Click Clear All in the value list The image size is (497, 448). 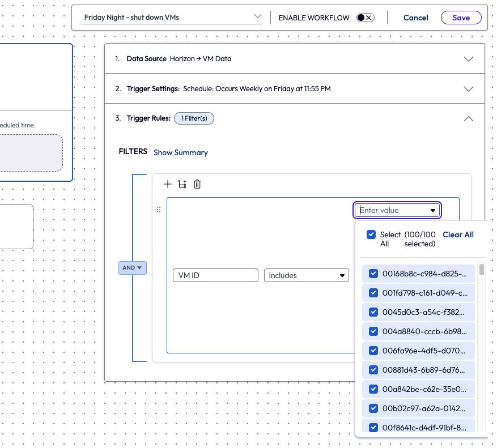point(458,234)
